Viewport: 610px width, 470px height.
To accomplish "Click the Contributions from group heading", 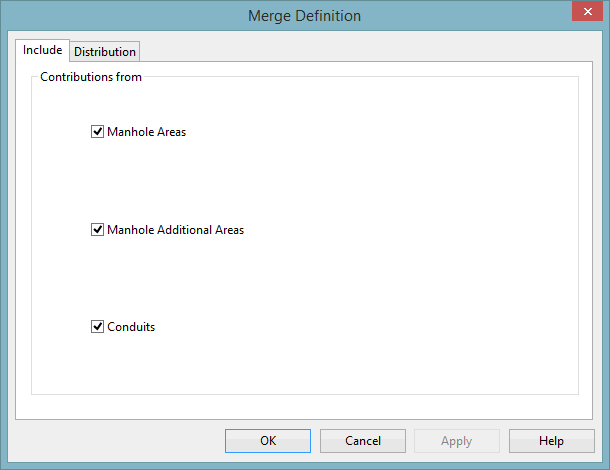I will point(91,77).
